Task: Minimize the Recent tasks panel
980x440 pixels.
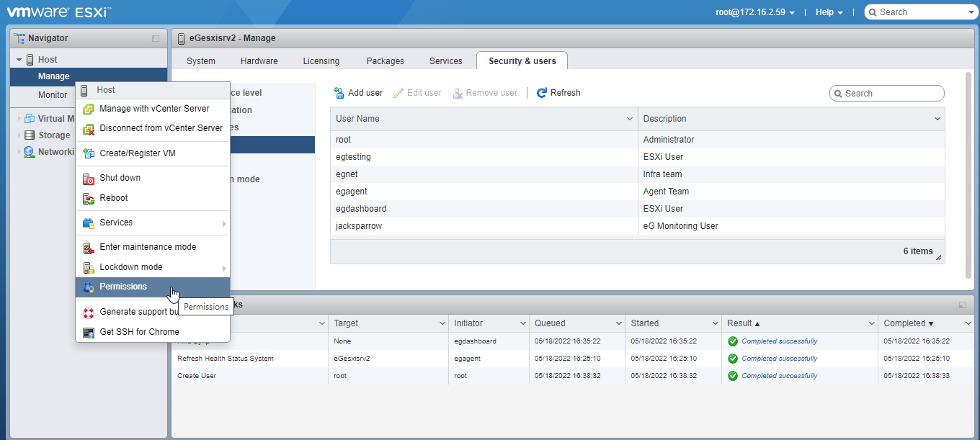Action: (963, 305)
